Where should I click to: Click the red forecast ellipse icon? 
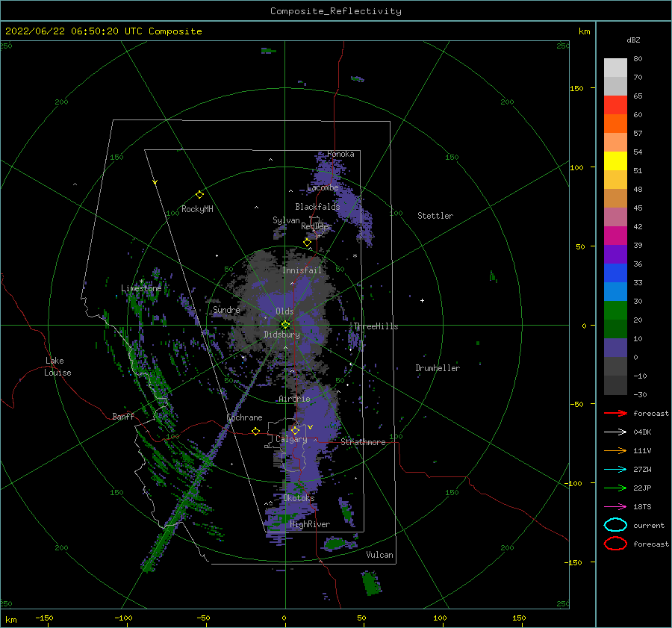(x=615, y=544)
